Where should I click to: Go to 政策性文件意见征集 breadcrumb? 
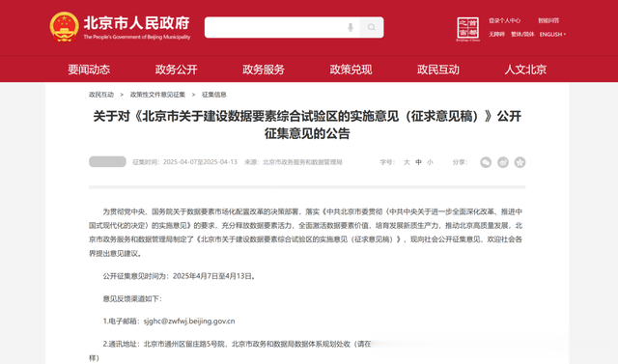157,95
